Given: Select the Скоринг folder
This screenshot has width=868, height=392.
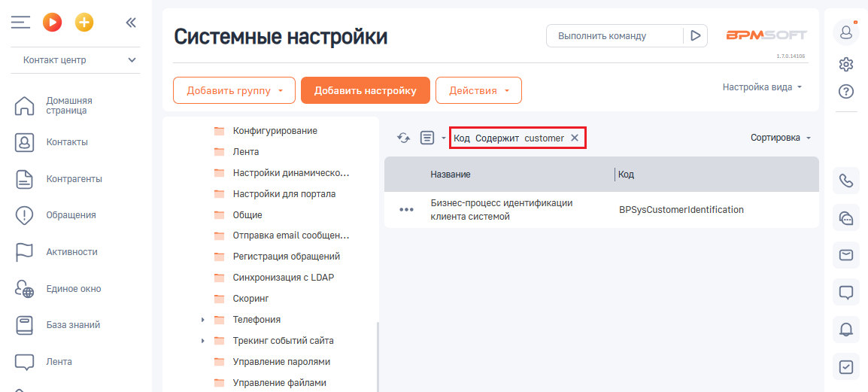Looking at the screenshot, I should [x=250, y=299].
